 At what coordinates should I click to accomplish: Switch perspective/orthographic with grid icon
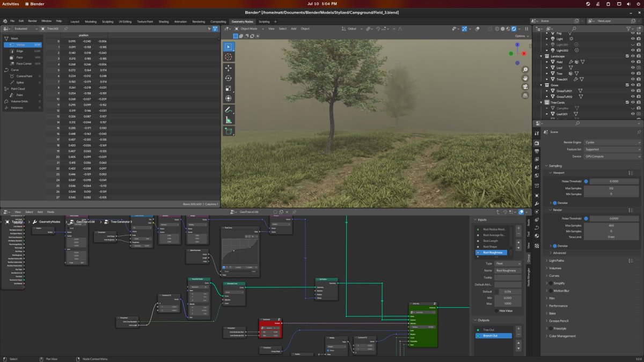(x=525, y=95)
